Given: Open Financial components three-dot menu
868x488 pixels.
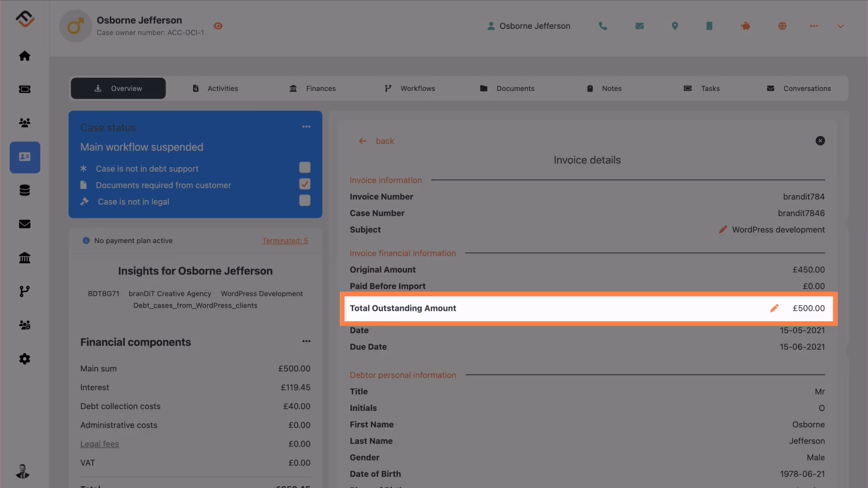Looking at the screenshot, I should point(307,342).
